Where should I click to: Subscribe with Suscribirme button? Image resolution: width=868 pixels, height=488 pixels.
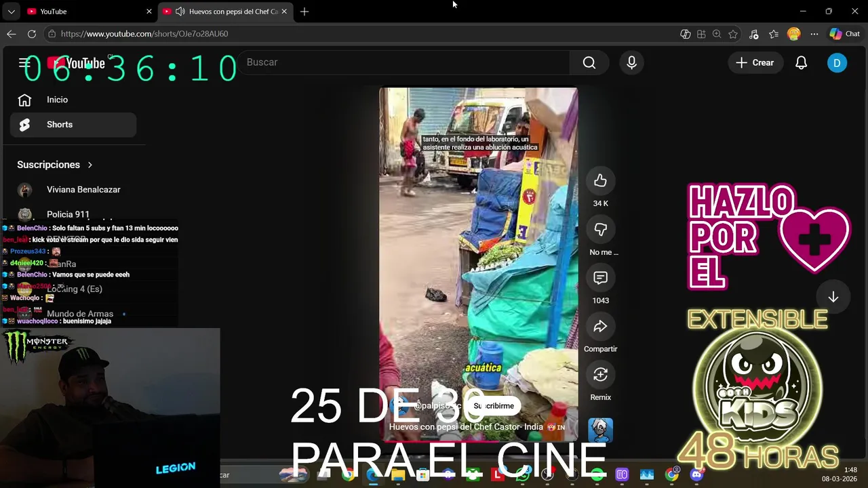point(494,406)
